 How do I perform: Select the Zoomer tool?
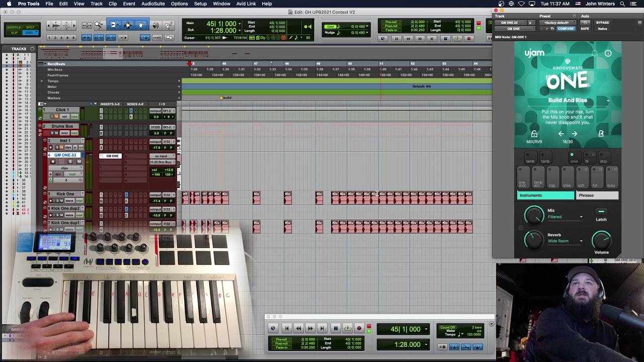99,25
